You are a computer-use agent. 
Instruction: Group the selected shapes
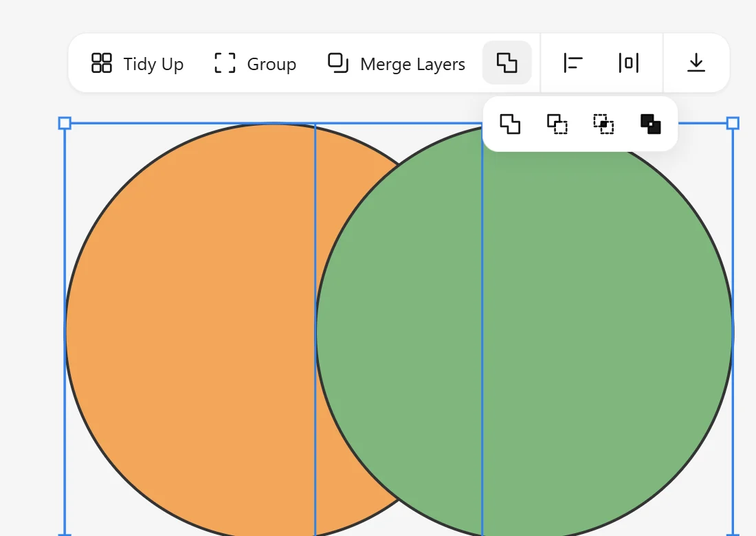point(255,63)
